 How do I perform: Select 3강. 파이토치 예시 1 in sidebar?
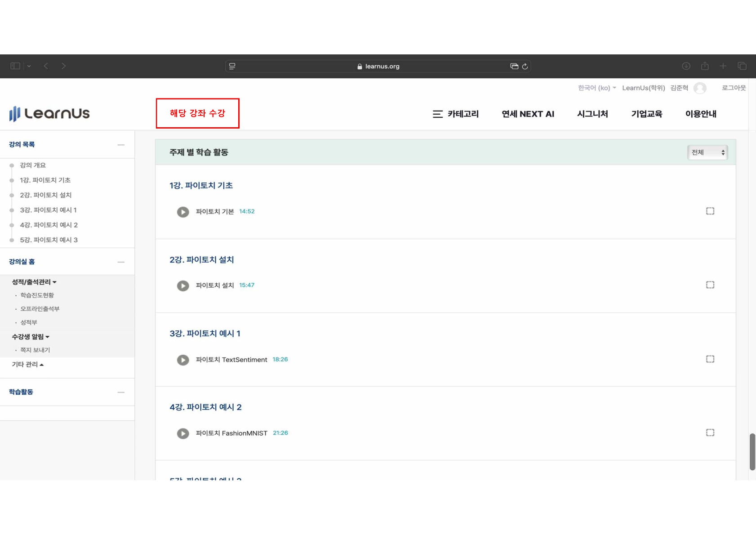tap(49, 210)
